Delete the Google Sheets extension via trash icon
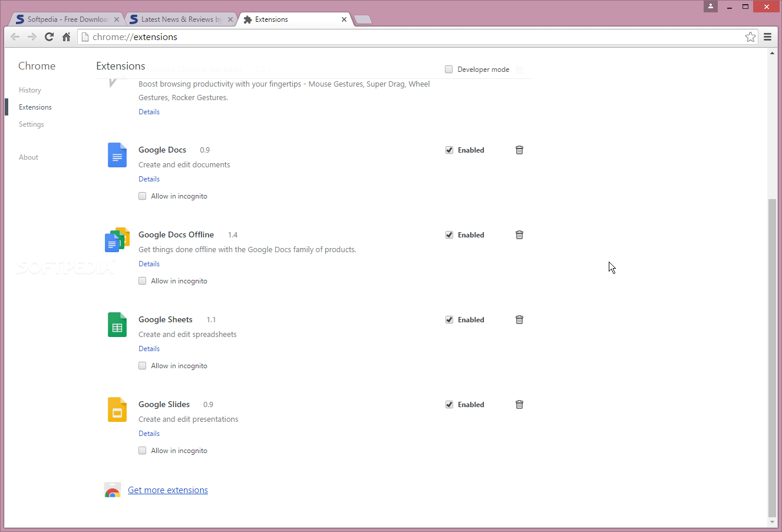 click(x=519, y=319)
